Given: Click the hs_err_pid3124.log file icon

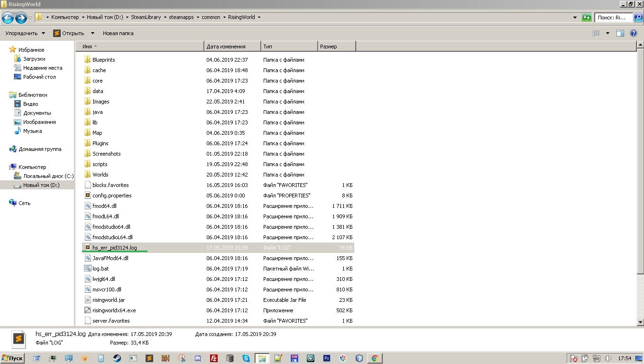Looking at the screenshot, I should (87, 248).
